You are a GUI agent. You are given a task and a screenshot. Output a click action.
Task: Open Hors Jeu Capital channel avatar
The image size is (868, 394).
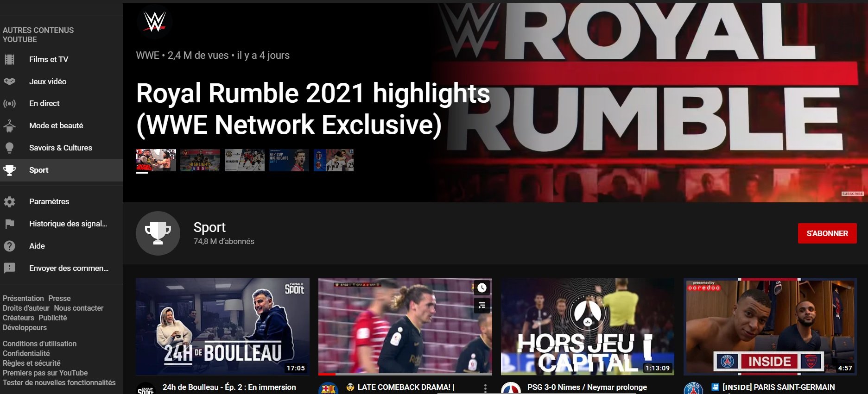pos(511,388)
